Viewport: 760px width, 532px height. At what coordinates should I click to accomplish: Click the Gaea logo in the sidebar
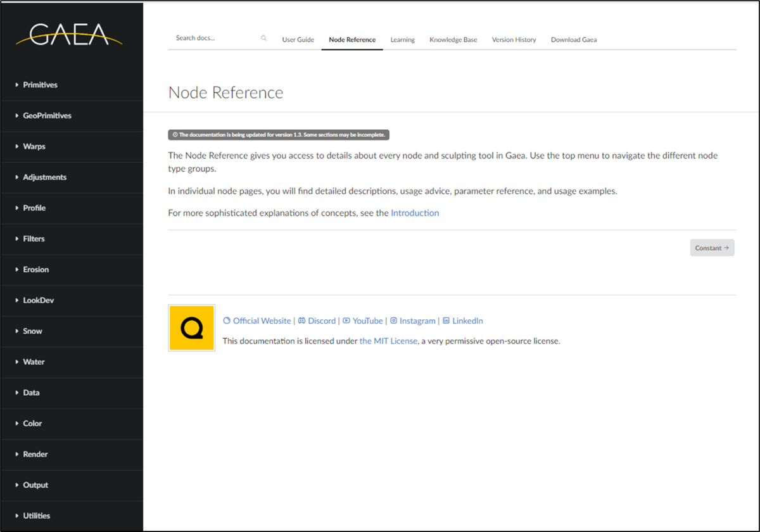tap(69, 34)
